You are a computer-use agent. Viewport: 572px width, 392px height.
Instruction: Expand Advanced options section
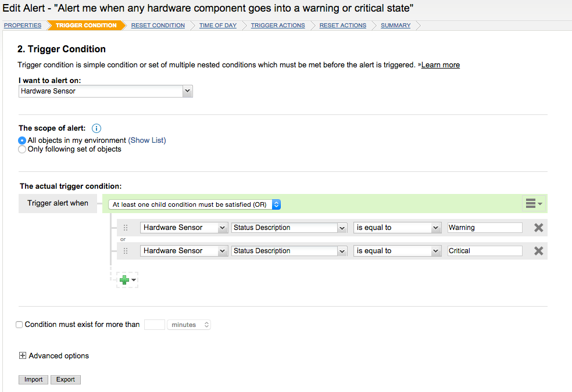point(23,355)
